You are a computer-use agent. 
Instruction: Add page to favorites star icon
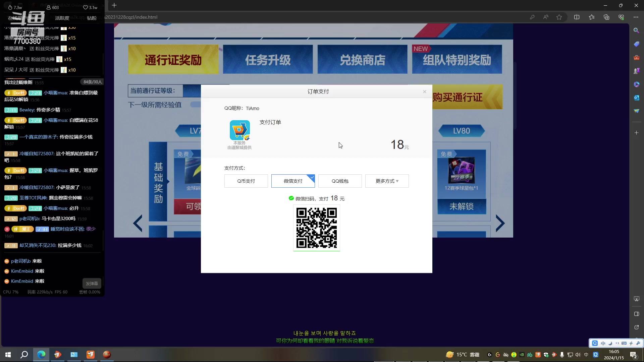[559, 17]
